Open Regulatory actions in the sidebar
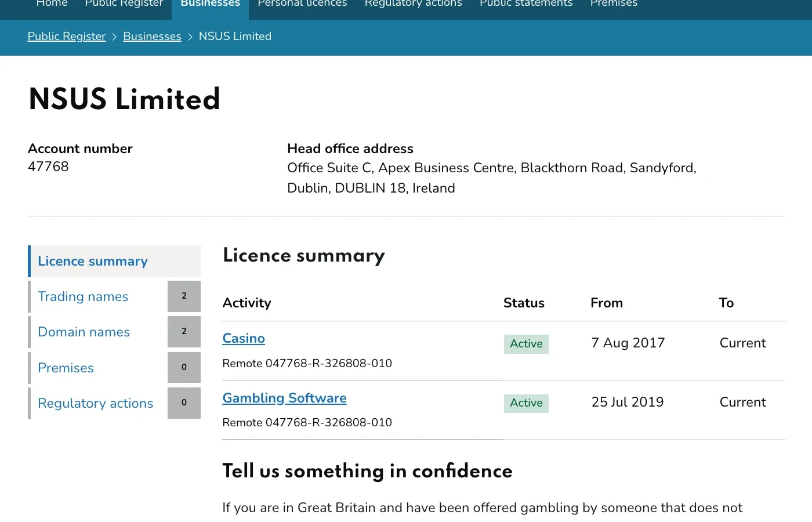Image resolution: width=812 pixels, height=522 pixels. point(95,403)
